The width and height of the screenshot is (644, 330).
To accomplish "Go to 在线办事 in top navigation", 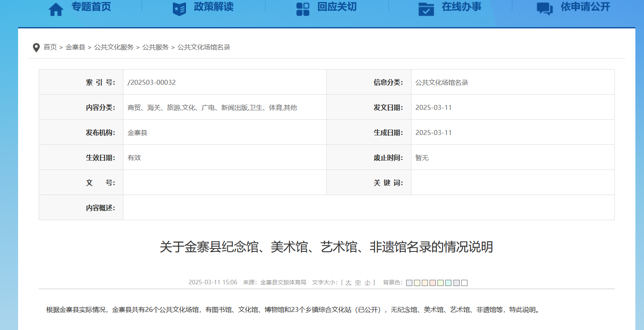I will (x=461, y=7).
